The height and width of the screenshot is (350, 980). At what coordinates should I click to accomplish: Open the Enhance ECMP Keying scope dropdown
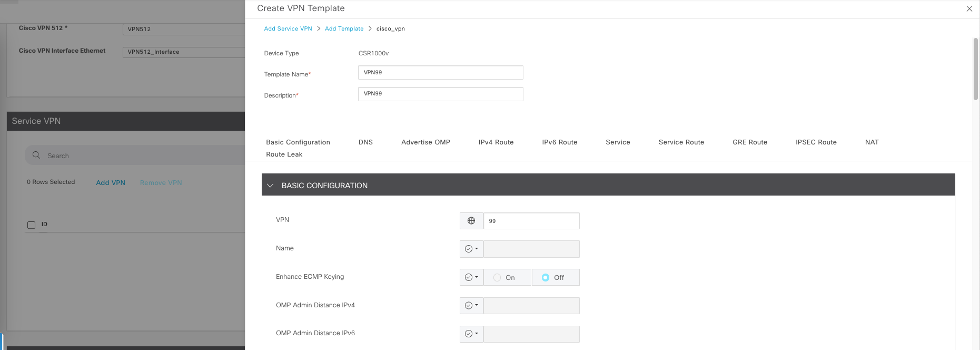coord(471,277)
